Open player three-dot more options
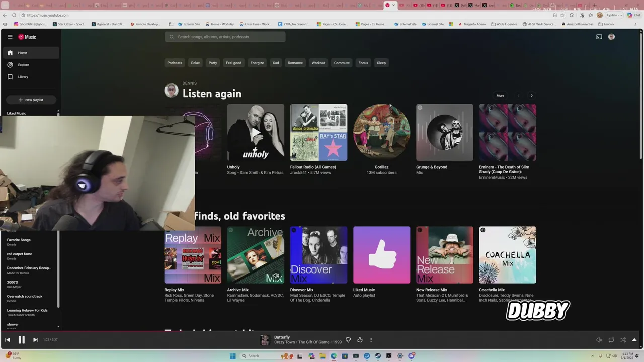 click(x=371, y=340)
